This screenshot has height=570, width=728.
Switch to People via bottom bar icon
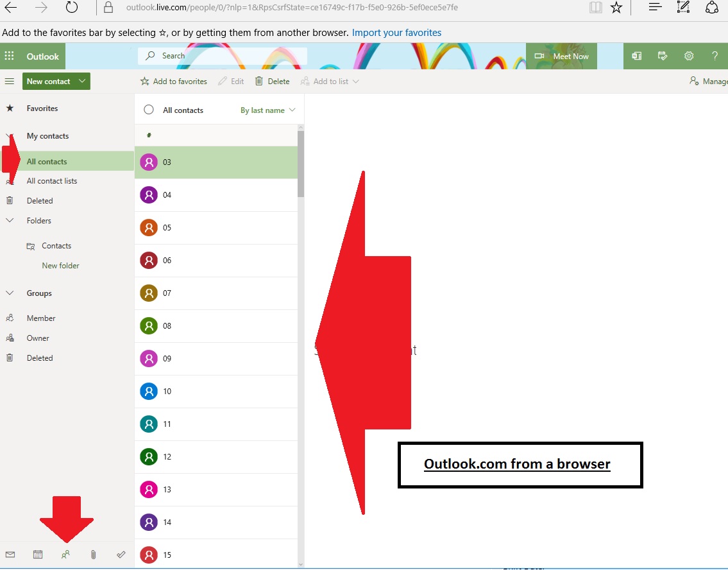[x=65, y=555]
